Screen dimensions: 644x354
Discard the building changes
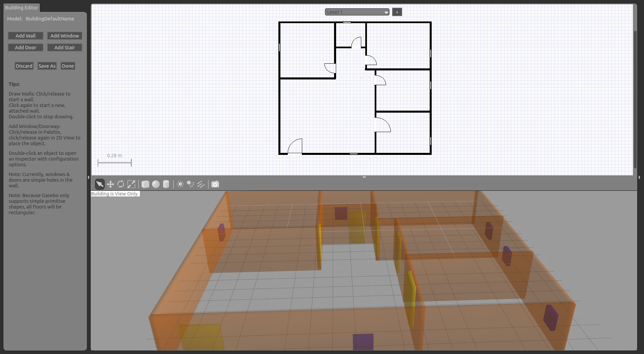(24, 66)
